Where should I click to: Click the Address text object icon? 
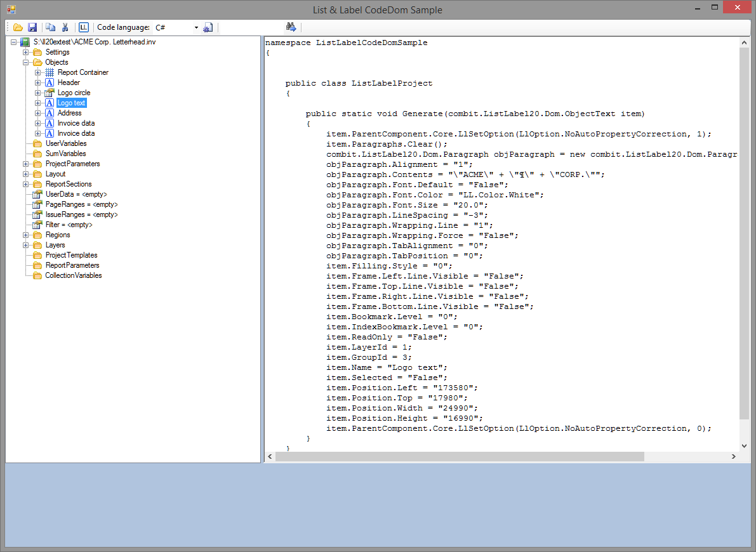[x=49, y=113]
